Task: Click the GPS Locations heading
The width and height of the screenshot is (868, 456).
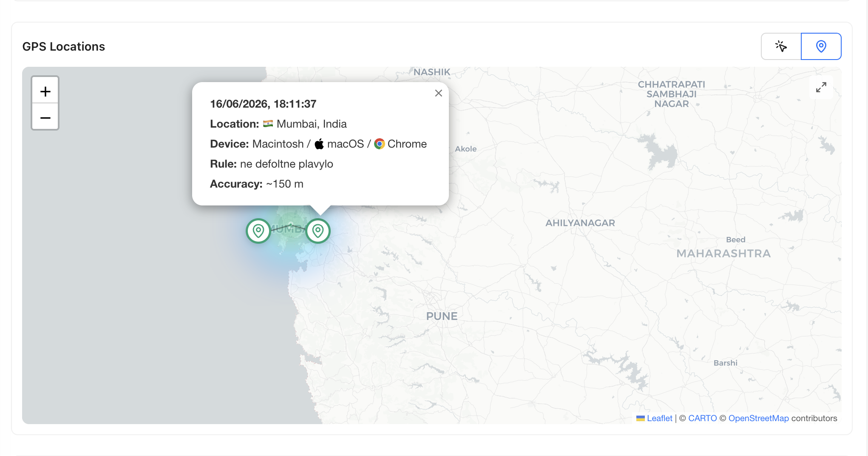Action: pos(64,46)
